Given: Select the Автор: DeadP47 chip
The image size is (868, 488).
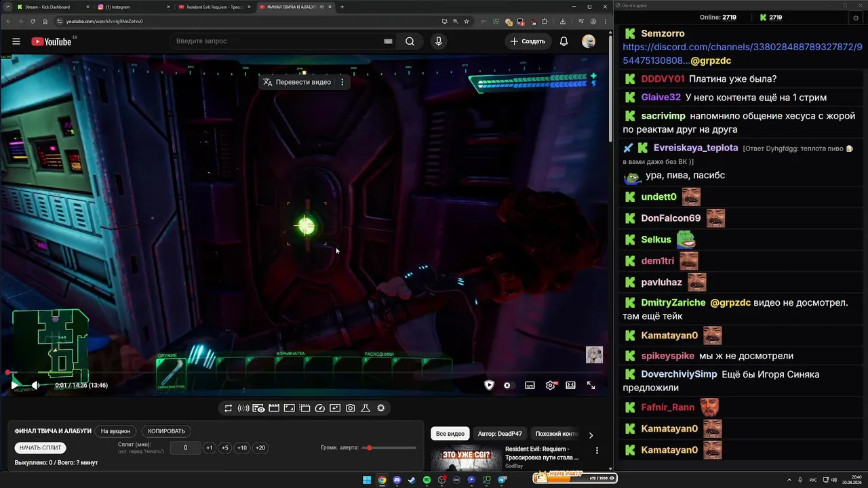Looking at the screenshot, I should (500, 434).
